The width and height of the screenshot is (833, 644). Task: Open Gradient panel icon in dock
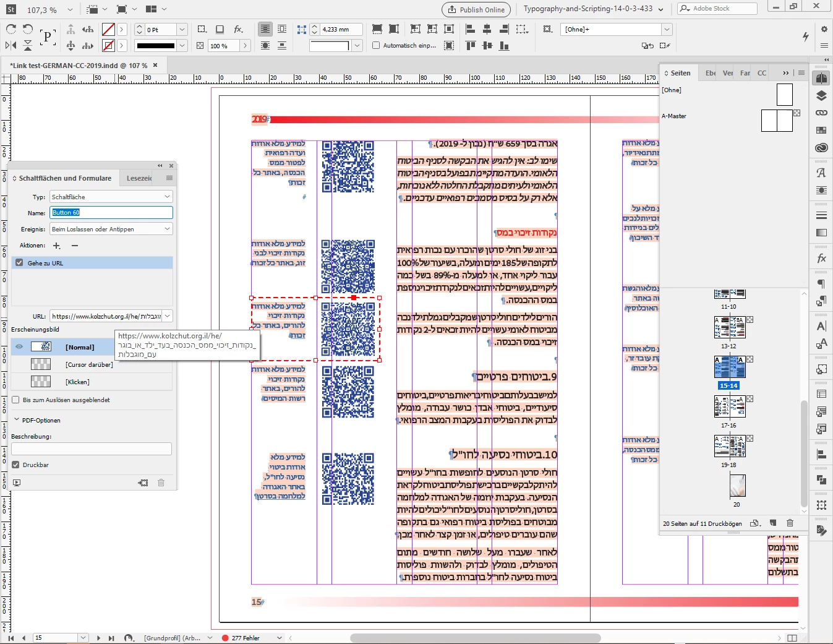click(x=821, y=233)
